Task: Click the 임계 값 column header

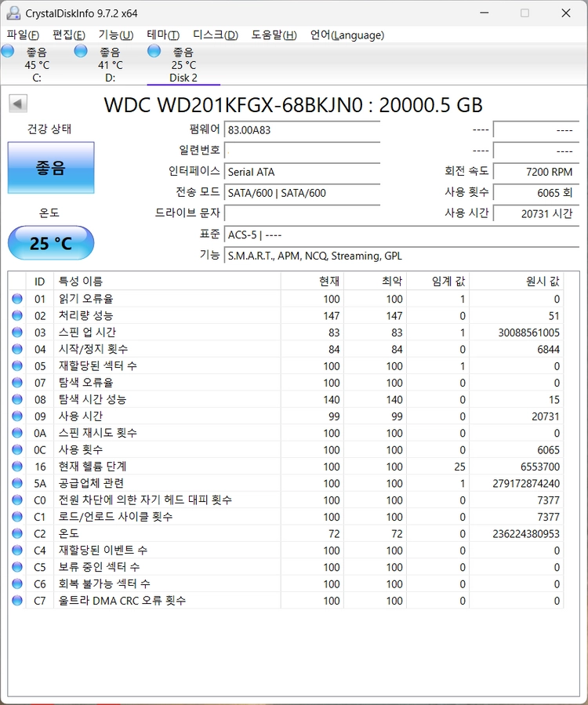Action: tap(438, 282)
